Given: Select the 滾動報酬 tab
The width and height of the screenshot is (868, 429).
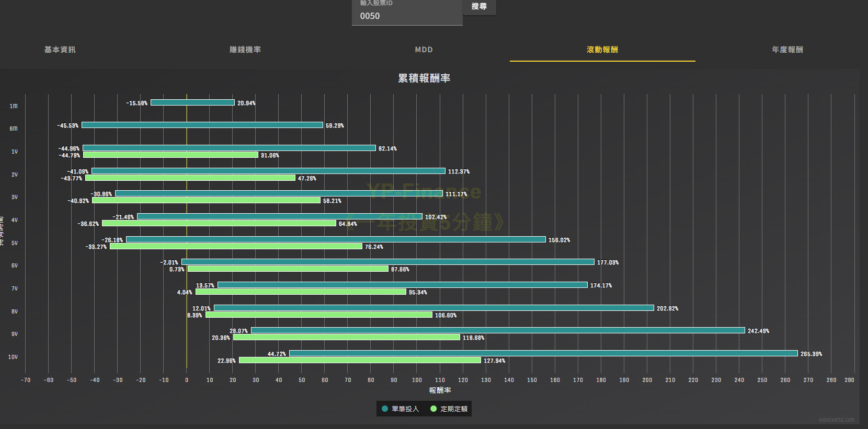Looking at the screenshot, I should coord(602,50).
